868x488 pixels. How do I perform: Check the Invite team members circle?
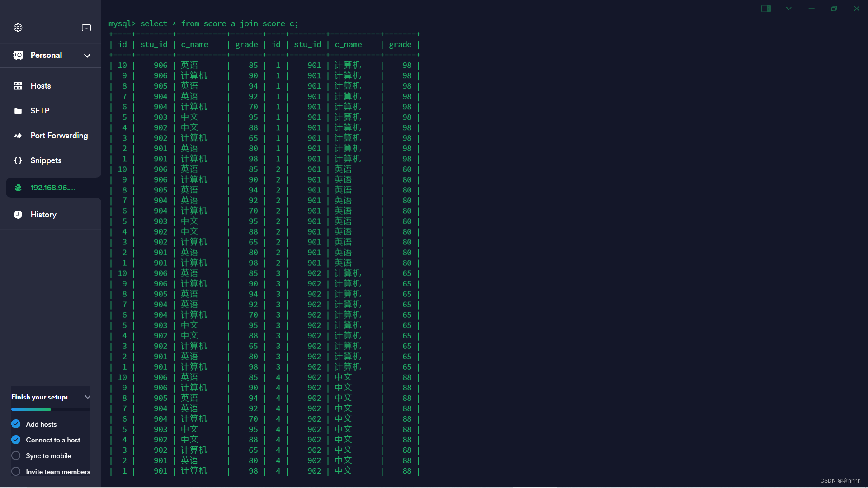[16, 471]
